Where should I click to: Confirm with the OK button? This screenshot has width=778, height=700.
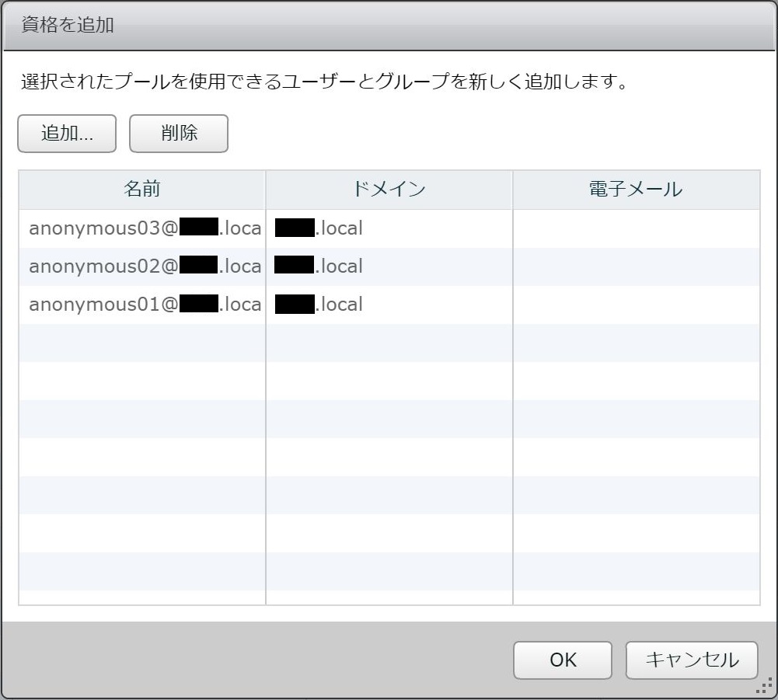[563, 660]
